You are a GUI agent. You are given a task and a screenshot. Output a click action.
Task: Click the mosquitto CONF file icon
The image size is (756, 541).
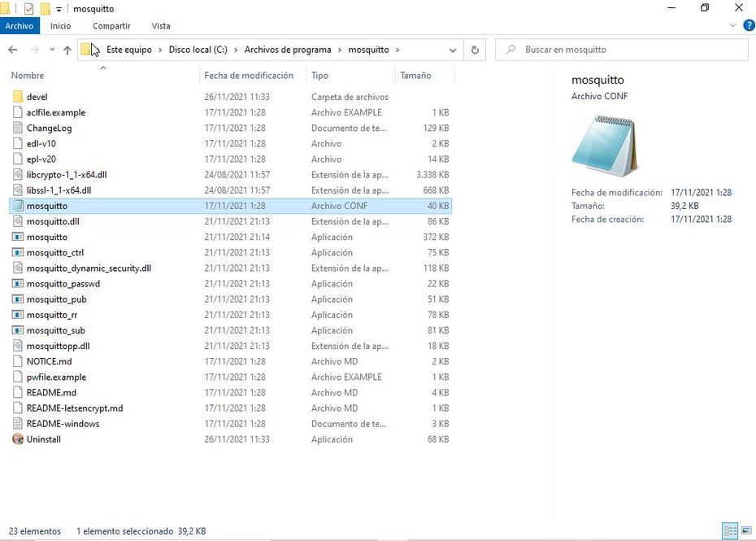pyautogui.click(x=18, y=206)
